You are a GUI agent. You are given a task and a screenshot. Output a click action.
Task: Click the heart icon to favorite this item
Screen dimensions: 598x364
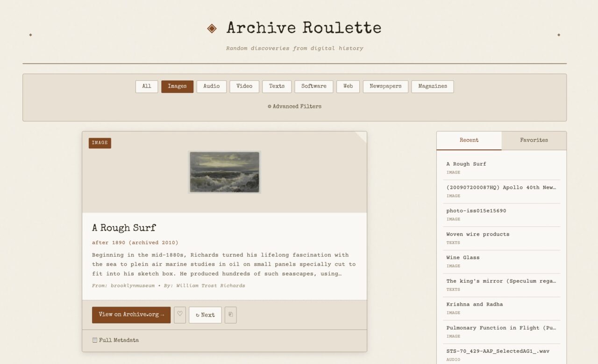coord(179,315)
